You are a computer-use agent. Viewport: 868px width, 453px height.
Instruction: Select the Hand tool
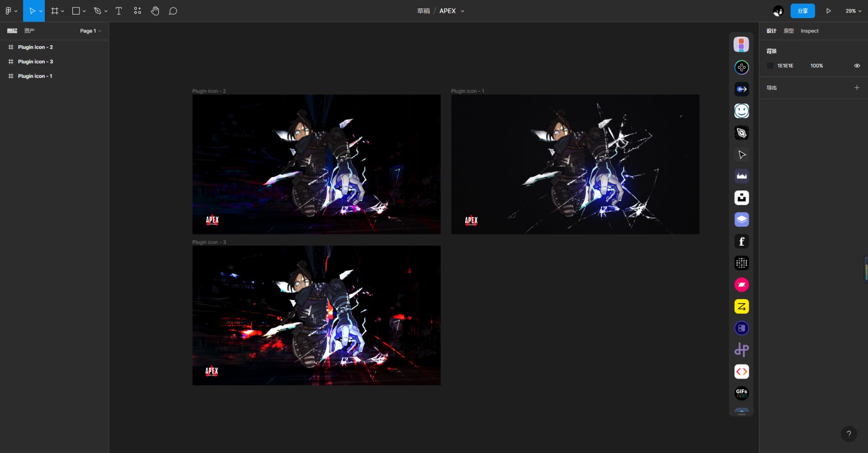pos(155,11)
